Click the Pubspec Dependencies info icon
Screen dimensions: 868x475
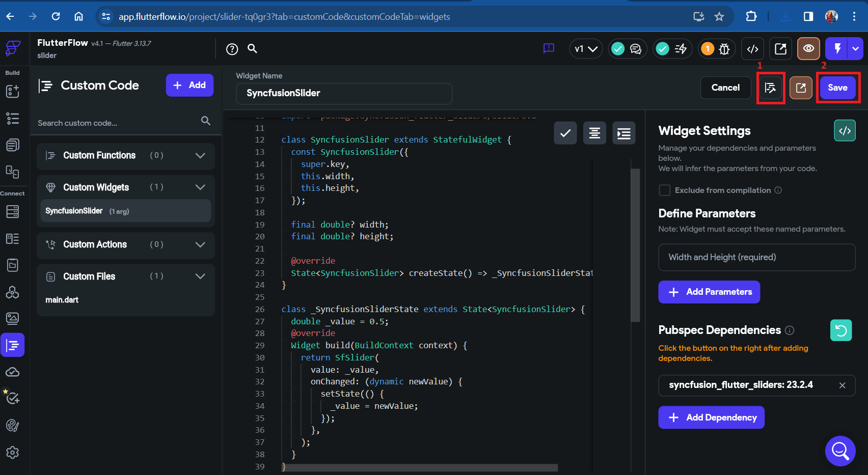coord(790,330)
